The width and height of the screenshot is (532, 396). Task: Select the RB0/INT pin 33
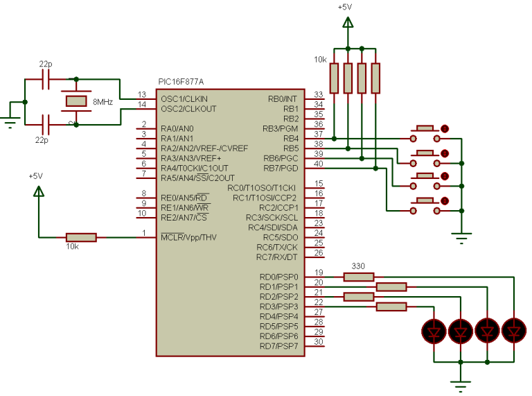pyautogui.click(x=314, y=98)
